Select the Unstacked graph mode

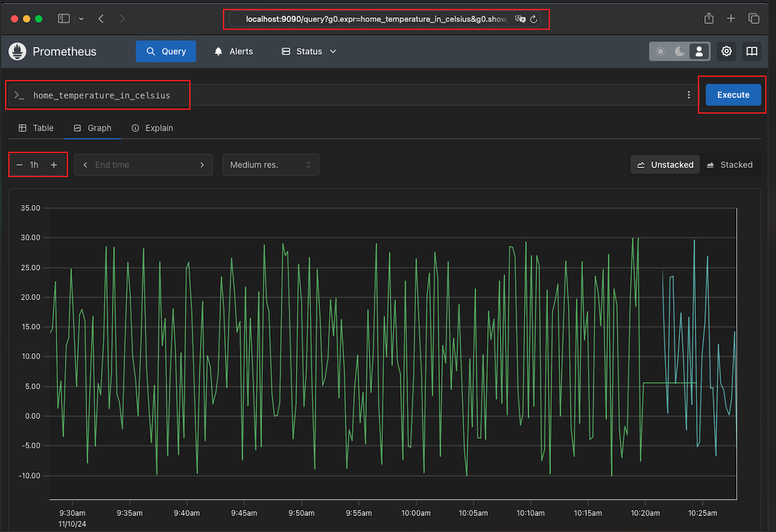(x=665, y=164)
